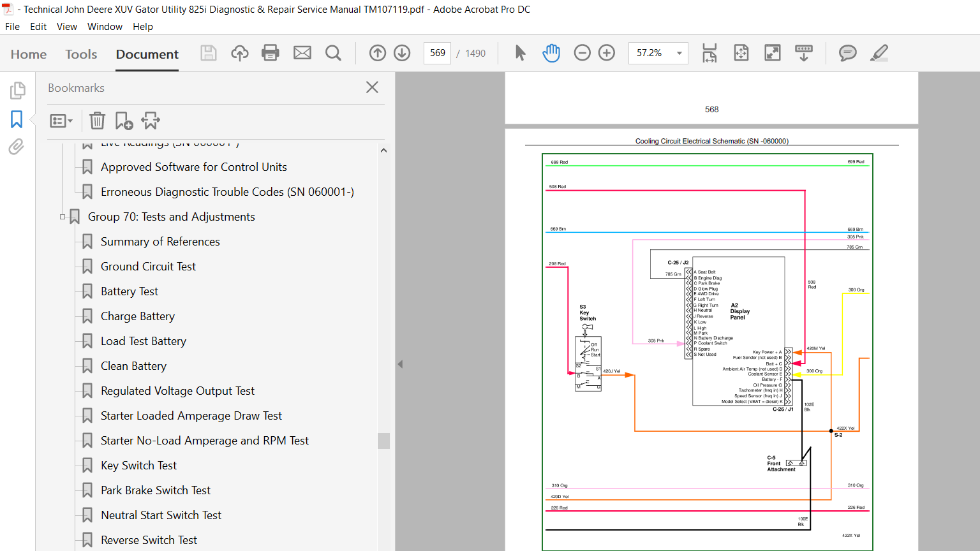Viewport: 980px width, 551px height.
Task: Open the Edit menu
Action: tap(38, 27)
